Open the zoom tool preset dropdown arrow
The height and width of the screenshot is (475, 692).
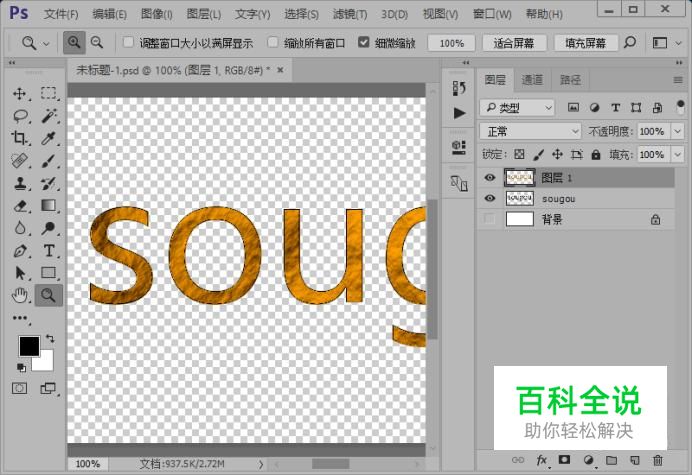coord(46,44)
